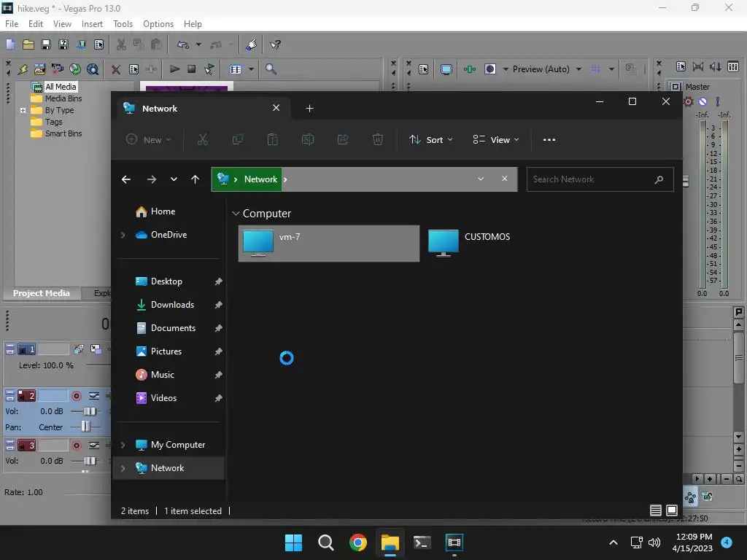This screenshot has height=560, width=747.
Task: Save the project with the floppy disk icon
Action: [x=46, y=44]
